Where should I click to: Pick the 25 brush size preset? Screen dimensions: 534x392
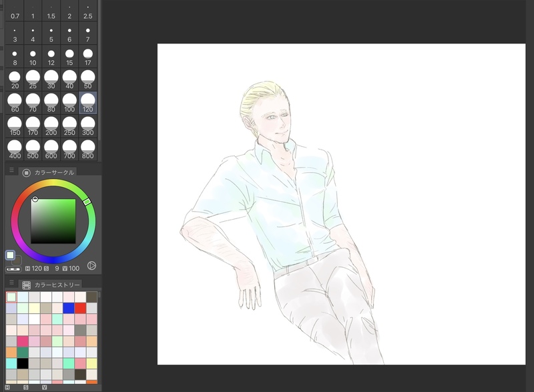(x=33, y=79)
